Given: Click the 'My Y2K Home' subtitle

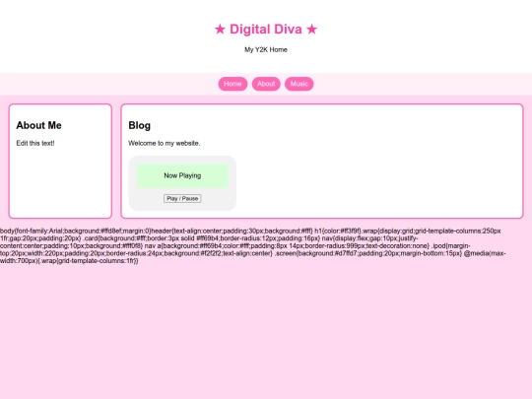Looking at the screenshot, I should 266,49.
